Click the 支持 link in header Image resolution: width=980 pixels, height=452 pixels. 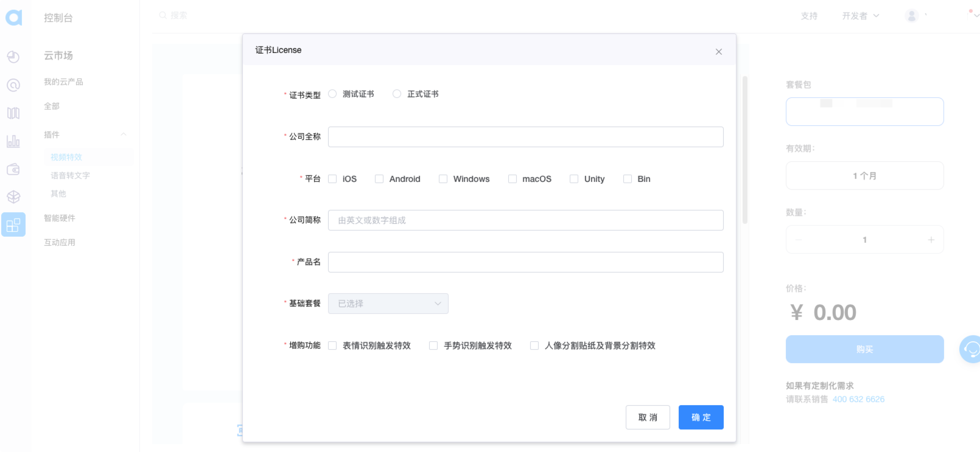click(x=809, y=16)
